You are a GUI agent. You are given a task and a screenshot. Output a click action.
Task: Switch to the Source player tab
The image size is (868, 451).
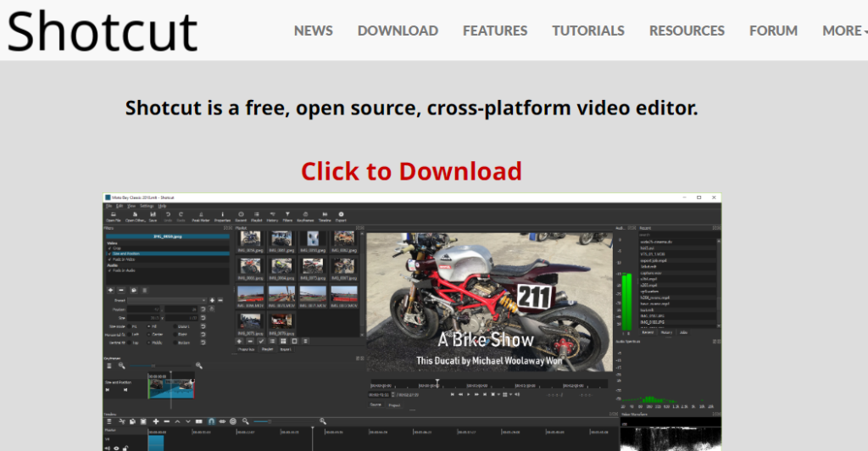[376, 404]
